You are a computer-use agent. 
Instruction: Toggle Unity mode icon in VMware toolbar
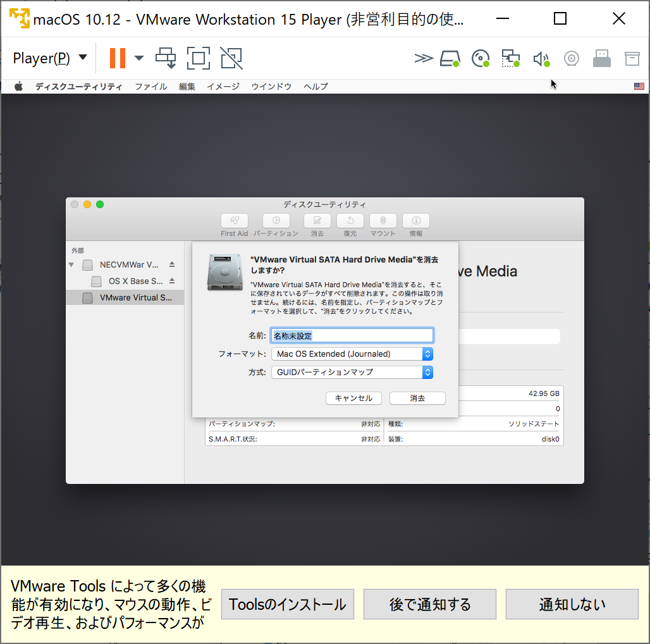[231, 58]
